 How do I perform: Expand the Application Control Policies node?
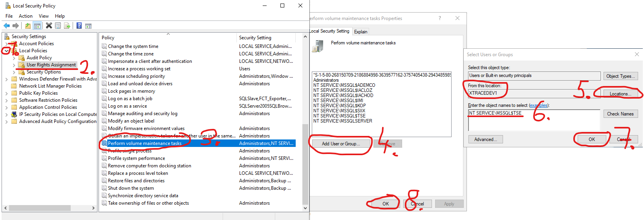[x=7, y=107]
